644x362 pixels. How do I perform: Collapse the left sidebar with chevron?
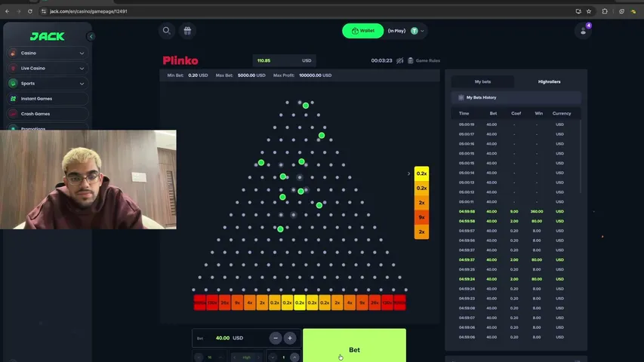click(x=91, y=36)
